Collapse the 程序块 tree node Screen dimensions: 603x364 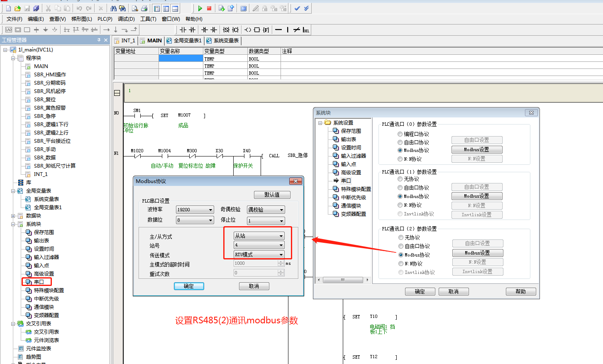point(13,58)
